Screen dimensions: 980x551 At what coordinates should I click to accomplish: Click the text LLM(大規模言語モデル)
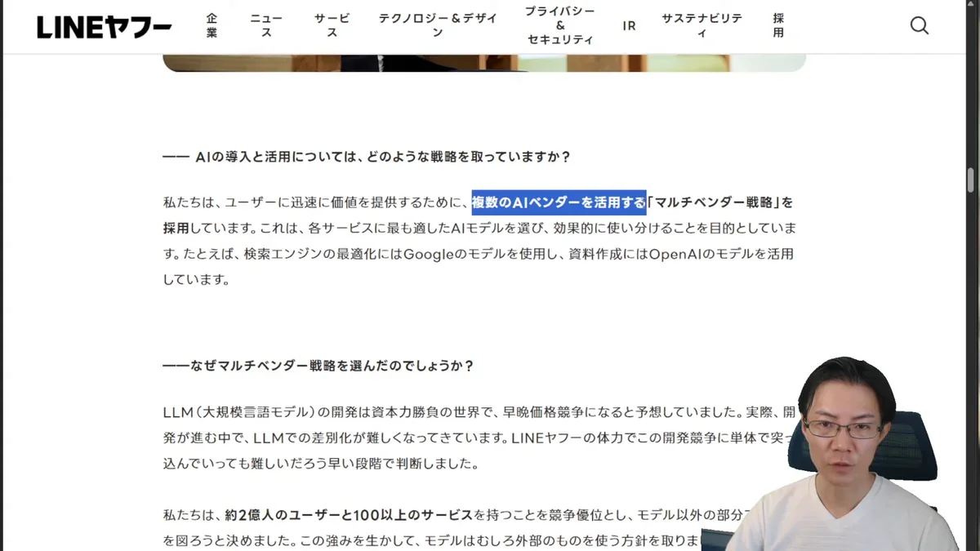pyautogui.click(x=239, y=411)
